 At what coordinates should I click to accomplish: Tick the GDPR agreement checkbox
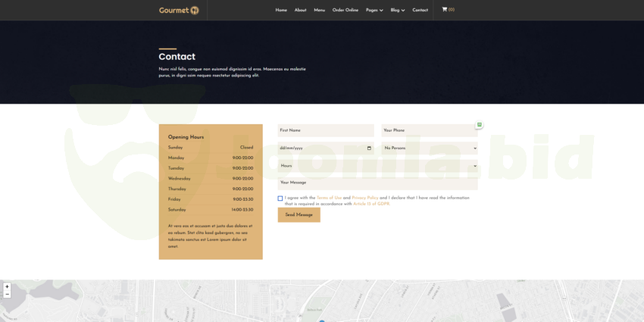280,199
